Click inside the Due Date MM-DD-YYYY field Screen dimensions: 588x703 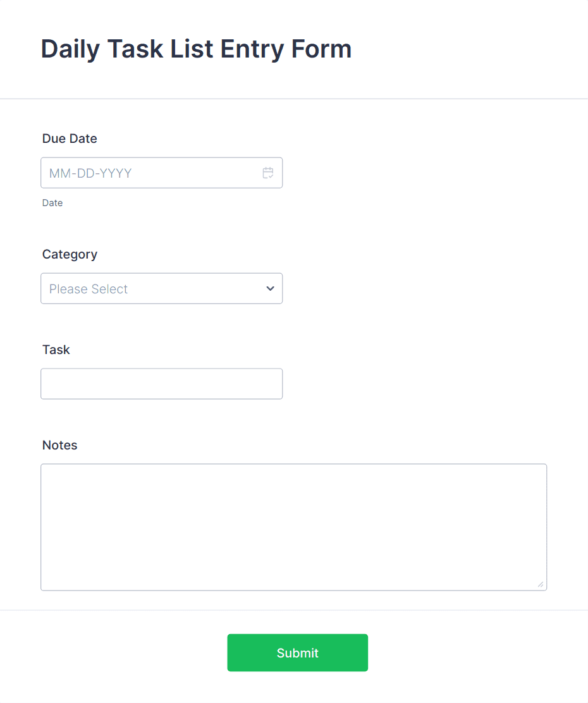coord(126,173)
